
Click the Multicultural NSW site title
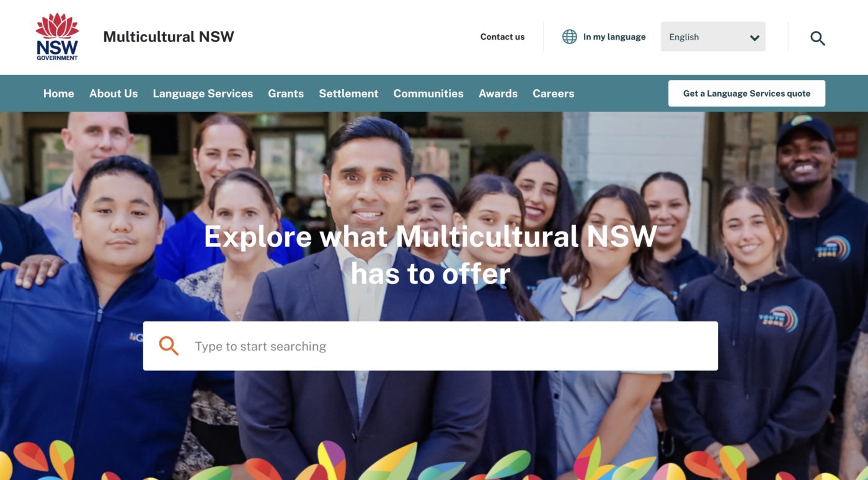point(169,37)
